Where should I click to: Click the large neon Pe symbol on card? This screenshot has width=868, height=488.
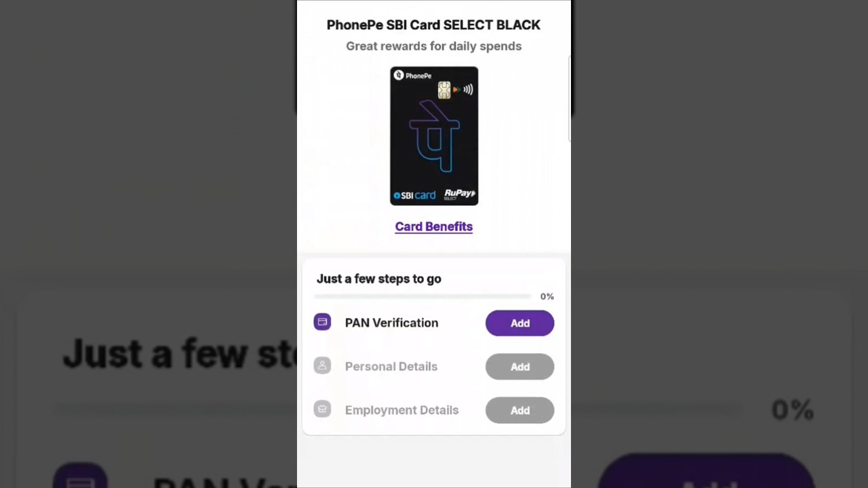coord(435,136)
